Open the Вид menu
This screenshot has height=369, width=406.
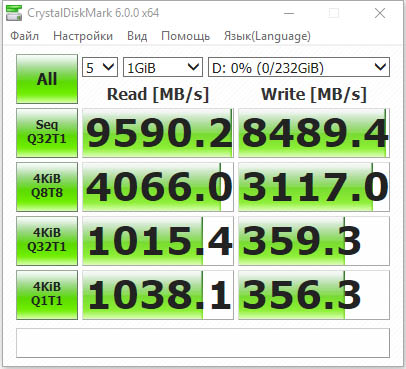(137, 36)
